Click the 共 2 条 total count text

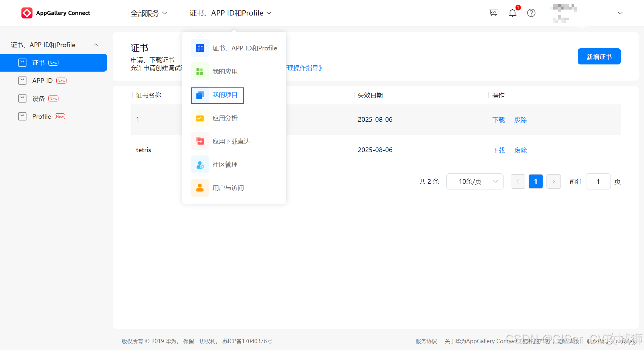(429, 181)
